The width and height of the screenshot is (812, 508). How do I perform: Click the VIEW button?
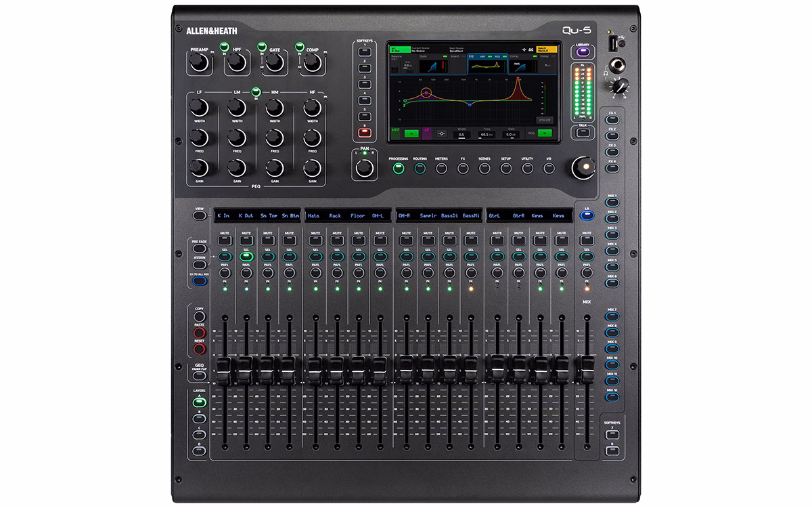(199, 216)
